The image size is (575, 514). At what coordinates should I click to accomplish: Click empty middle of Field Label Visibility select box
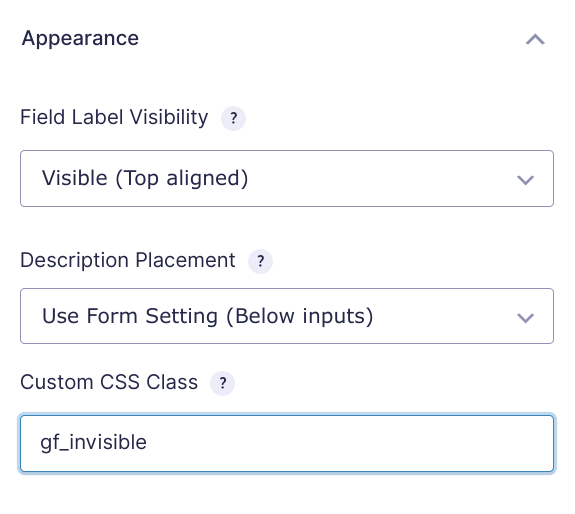[381, 179]
